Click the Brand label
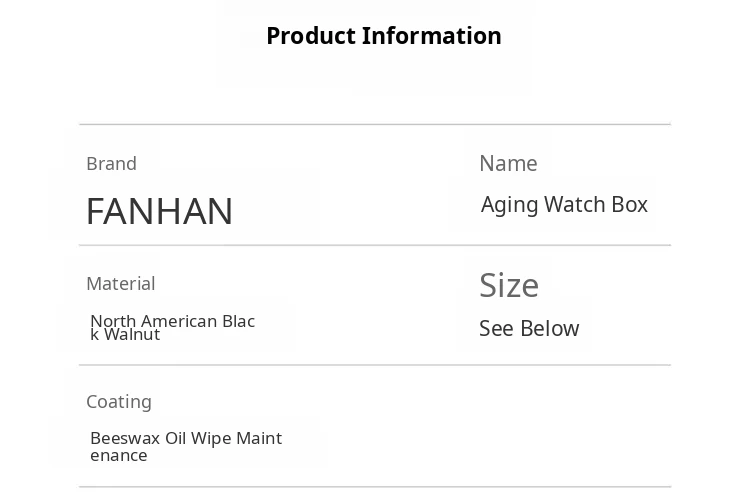The height and width of the screenshot is (498, 750). pyautogui.click(x=111, y=164)
